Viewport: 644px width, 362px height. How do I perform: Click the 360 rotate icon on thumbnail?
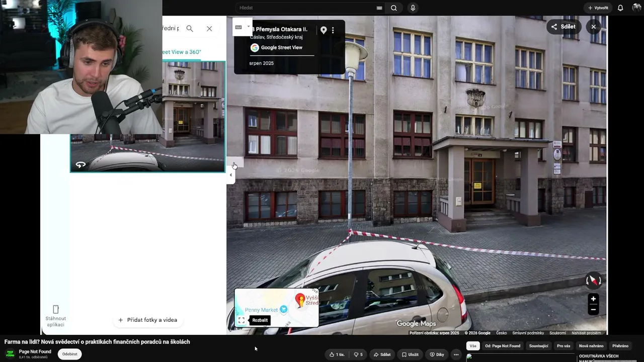80,164
